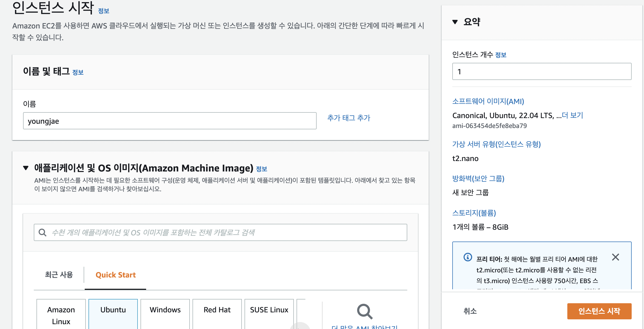
Task: Click the 인스턴스 개수 number field
Action: [x=542, y=71]
